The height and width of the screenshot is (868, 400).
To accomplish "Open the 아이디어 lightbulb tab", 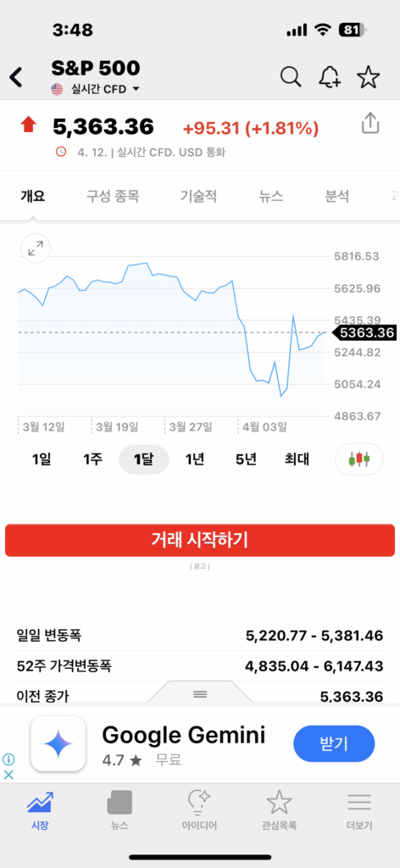I will click(x=199, y=810).
